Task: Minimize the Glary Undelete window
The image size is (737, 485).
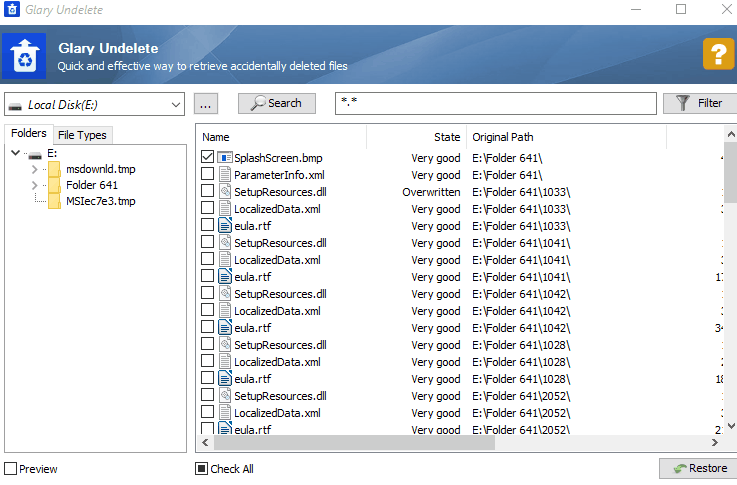Action: click(636, 9)
